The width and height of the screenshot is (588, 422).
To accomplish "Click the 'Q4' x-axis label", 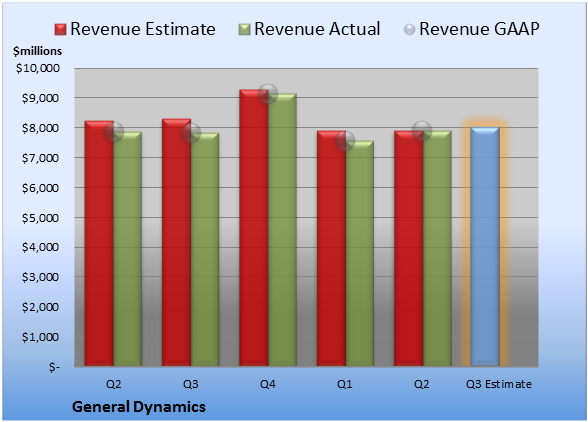I will [x=268, y=384].
